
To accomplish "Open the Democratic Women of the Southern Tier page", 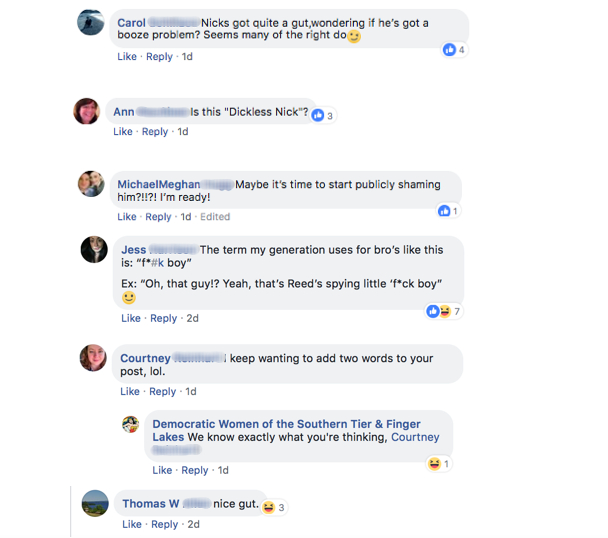I will [x=286, y=424].
